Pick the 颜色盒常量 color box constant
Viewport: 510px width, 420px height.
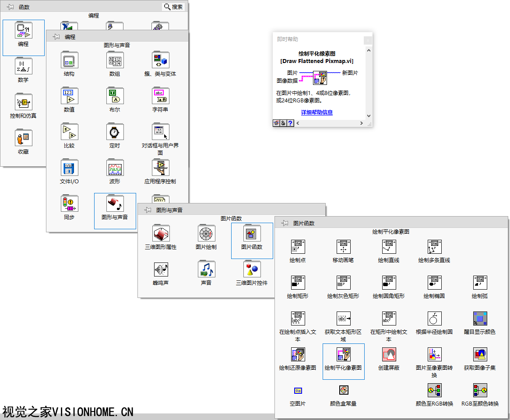tap(343, 391)
